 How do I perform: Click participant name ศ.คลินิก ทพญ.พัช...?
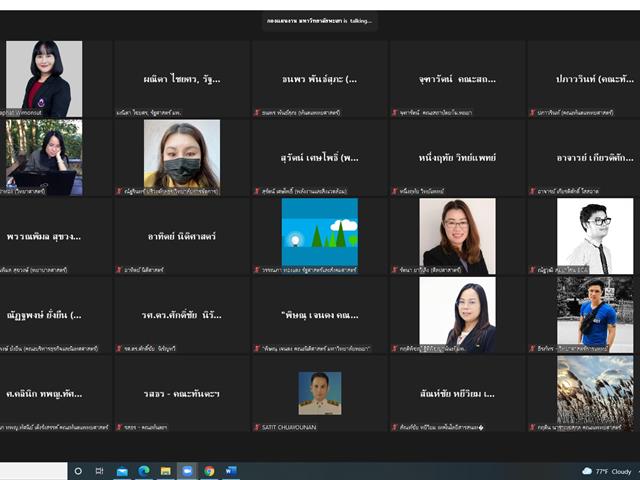tap(44, 394)
